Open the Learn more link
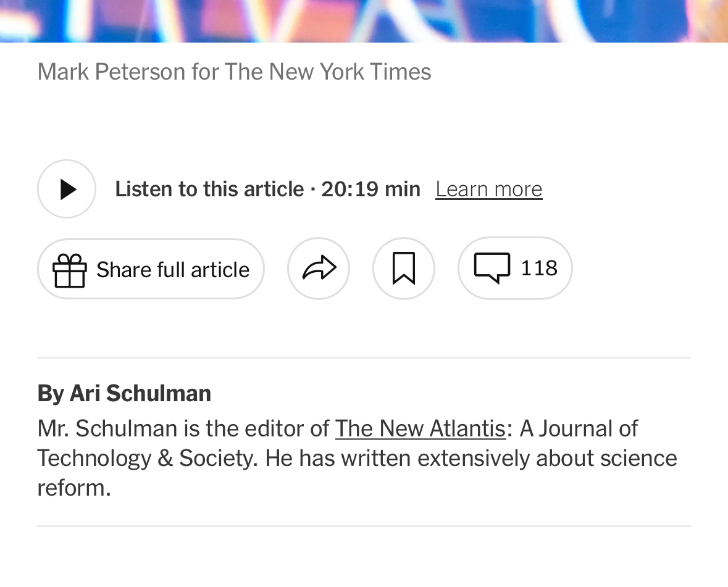Viewport: 728px width, 587px height. pyautogui.click(x=488, y=189)
